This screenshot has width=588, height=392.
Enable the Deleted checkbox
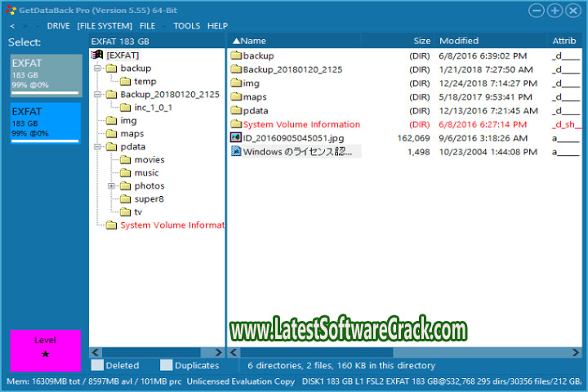(x=98, y=366)
